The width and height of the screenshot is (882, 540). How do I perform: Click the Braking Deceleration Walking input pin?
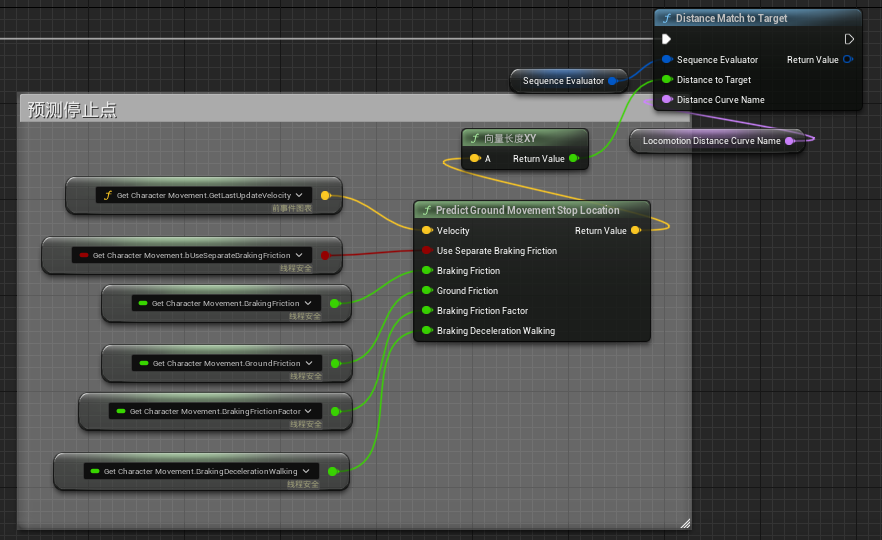[427, 330]
